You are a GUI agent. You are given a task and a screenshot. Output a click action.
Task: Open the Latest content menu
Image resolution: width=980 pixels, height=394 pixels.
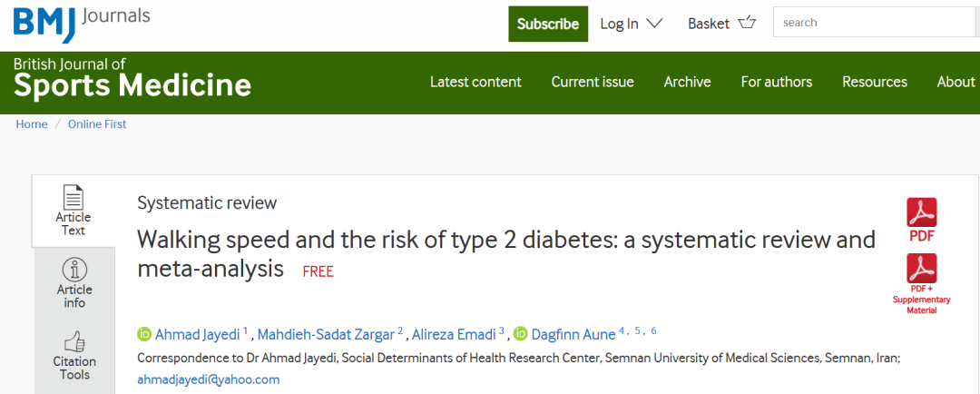pos(475,82)
